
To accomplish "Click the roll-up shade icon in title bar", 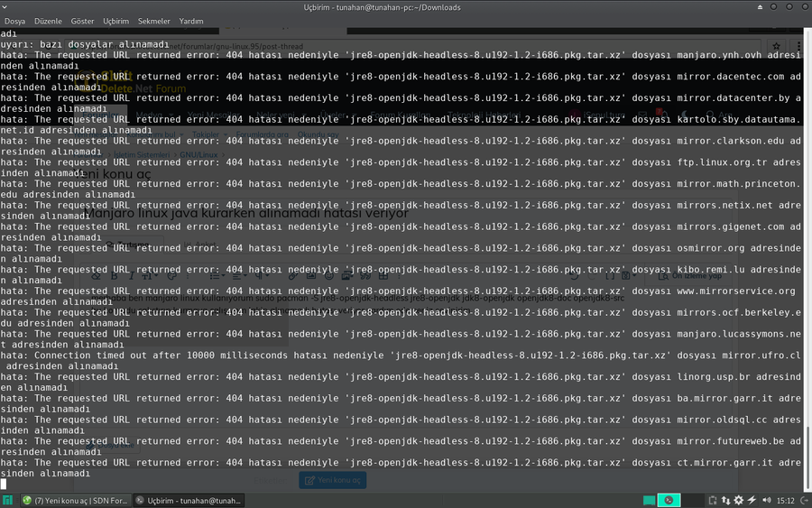I will [x=760, y=7].
